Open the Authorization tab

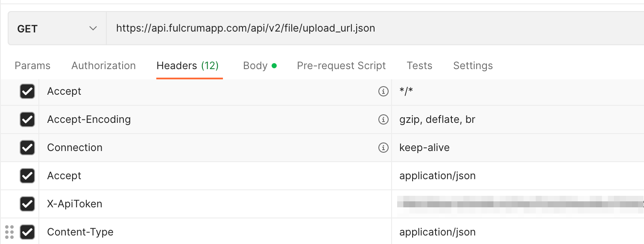click(103, 66)
